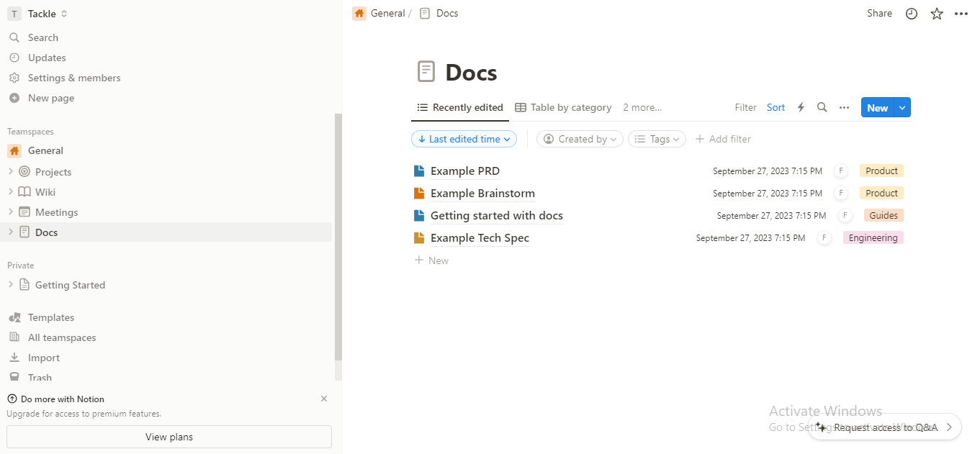
Task: Expand the Getting Started page
Action: pos(11,285)
